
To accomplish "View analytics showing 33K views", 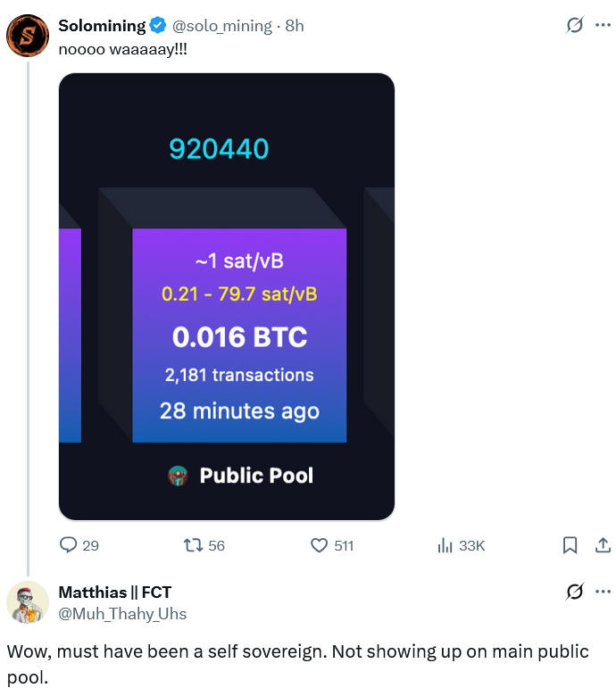I will click(445, 545).
